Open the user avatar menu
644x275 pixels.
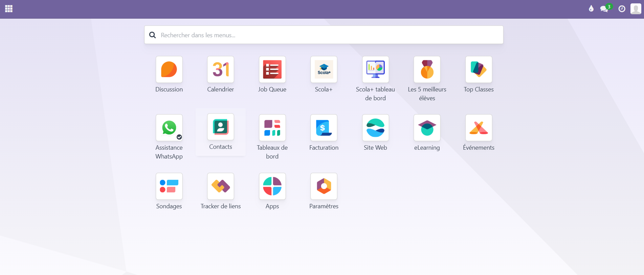tap(636, 9)
